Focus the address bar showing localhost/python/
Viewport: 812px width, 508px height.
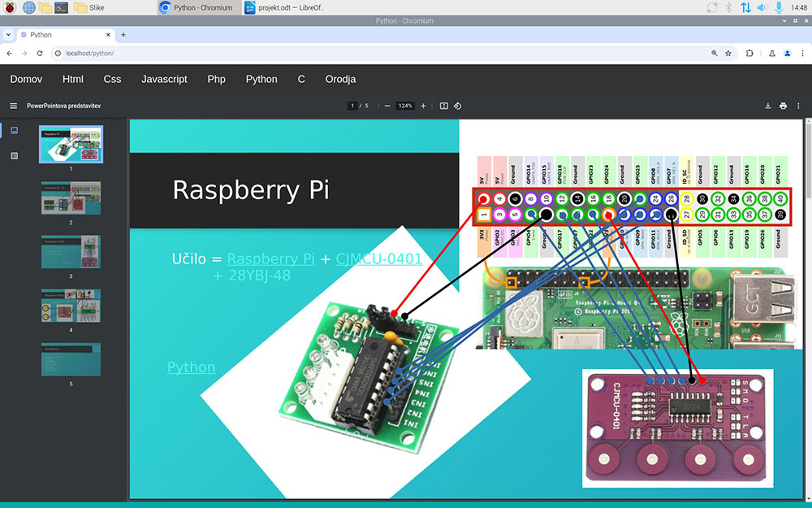[383, 54]
